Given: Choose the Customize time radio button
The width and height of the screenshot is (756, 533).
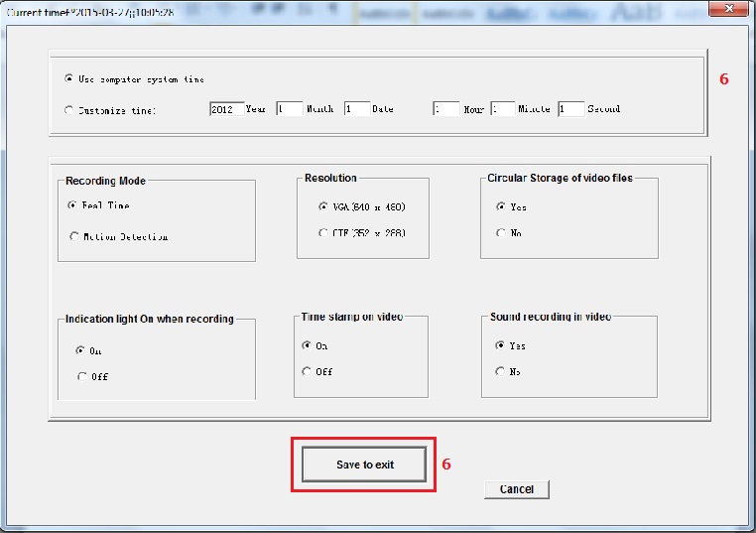Looking at the screenshot, I should tap(68, 110).
